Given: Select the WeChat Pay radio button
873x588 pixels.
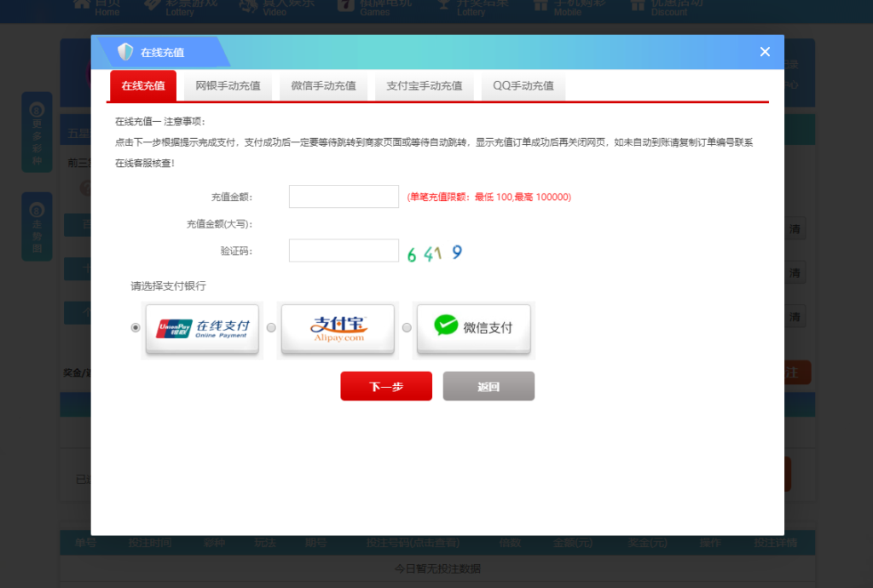Looking at the screenshot, I should (407, 328).
